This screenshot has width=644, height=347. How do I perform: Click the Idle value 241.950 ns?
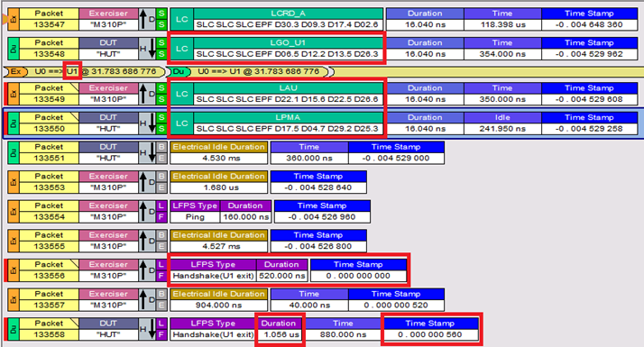click(x=502, y=129)
